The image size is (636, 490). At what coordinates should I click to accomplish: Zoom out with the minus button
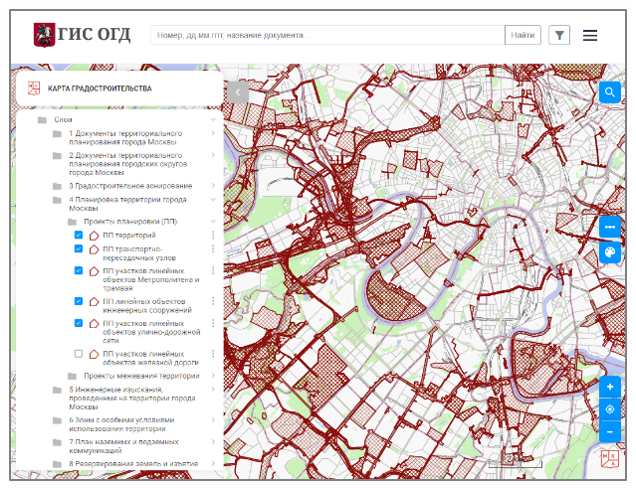610,431
